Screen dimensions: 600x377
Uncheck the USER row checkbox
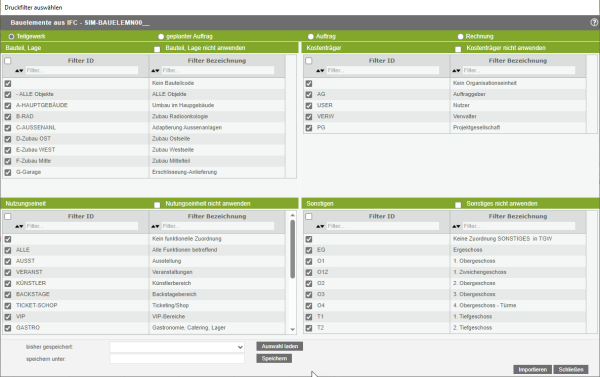(x=309, y=106)
